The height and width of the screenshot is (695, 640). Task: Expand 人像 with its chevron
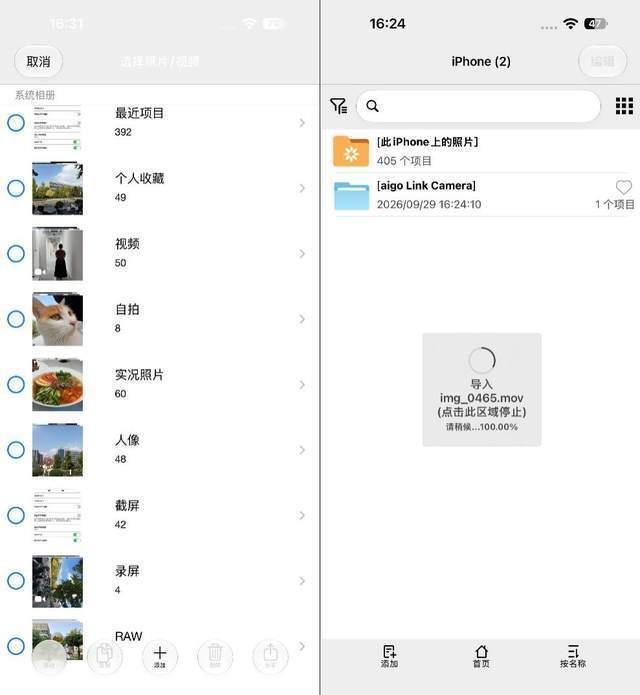[302, 450]
